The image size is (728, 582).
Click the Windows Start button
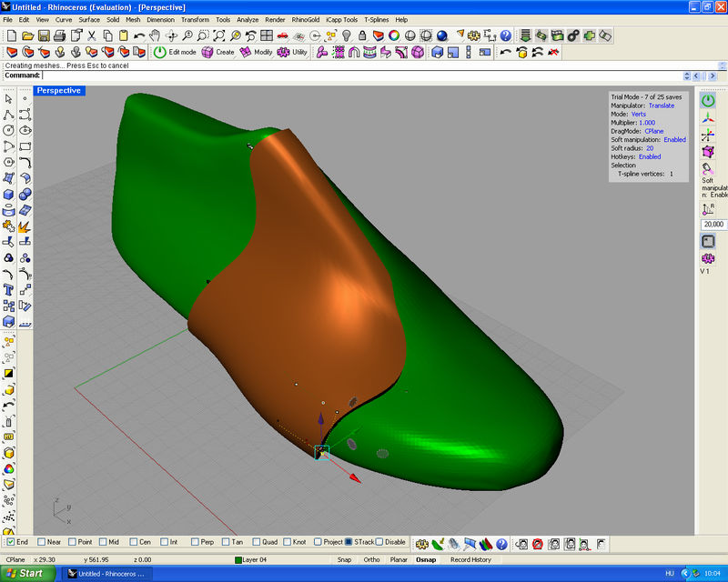(25, 574)
